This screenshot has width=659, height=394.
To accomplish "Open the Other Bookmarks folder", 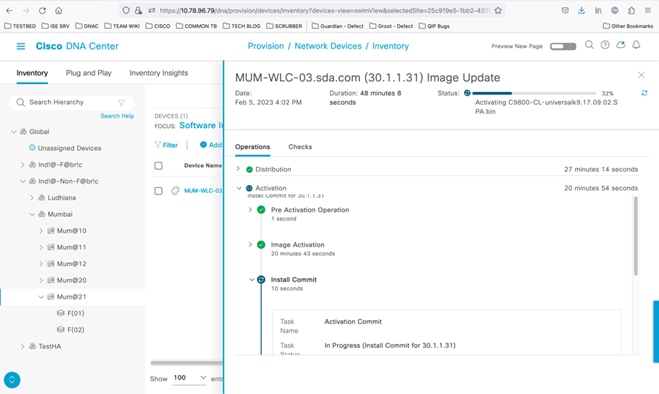I will [628, 26].
